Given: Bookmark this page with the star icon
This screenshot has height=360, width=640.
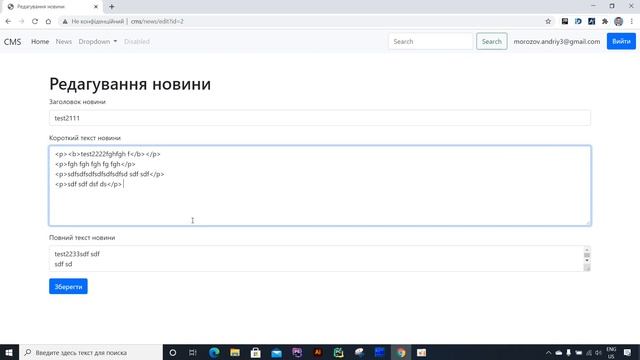Looking at the screenshot, I should pyautogui.click(x=548, y=21).
